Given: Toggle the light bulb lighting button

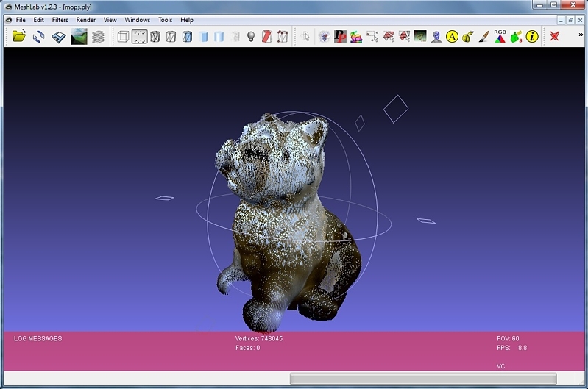Looking at the screenshot, I should click(x=250, y=36).
